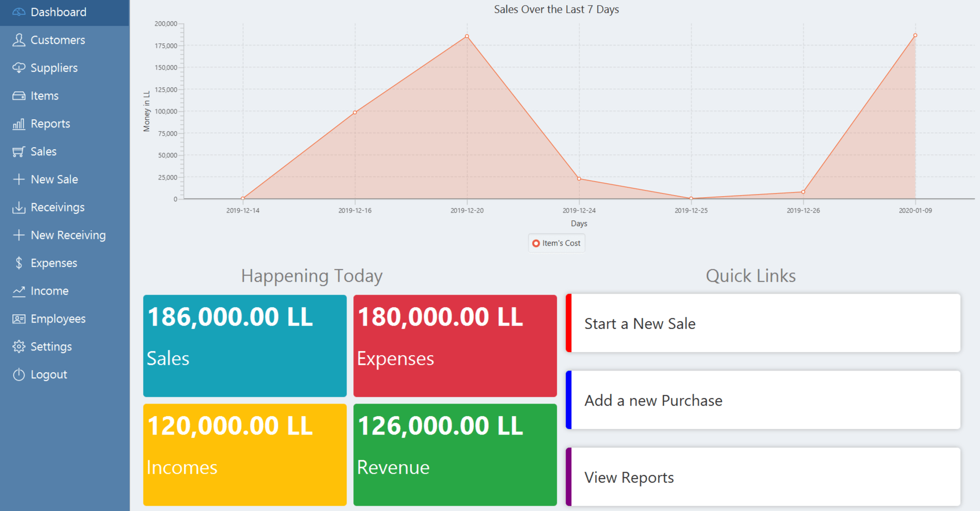Go to New Sale in sidebar
Viewport: 980px width, 511px height.
(x=54, y=180)
